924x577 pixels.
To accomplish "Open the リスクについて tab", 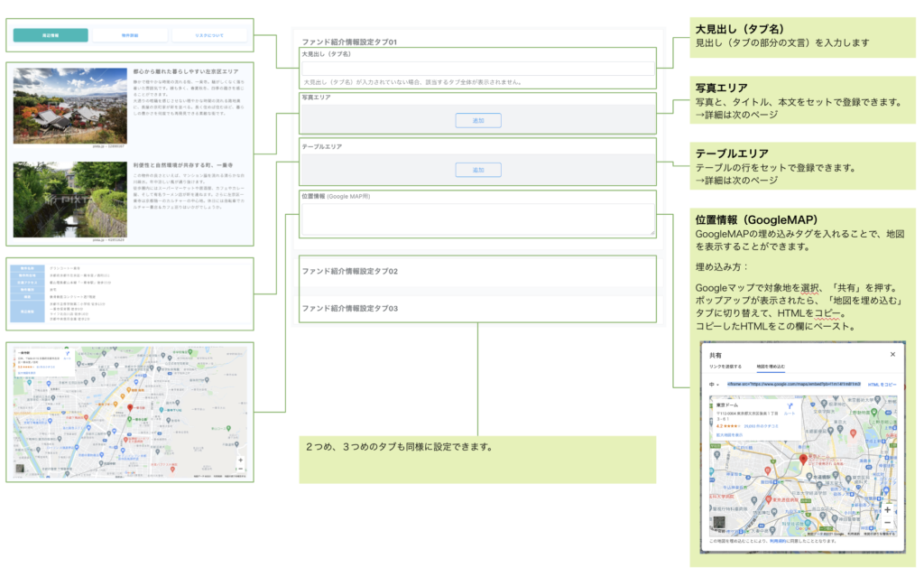I will [208, 35].
